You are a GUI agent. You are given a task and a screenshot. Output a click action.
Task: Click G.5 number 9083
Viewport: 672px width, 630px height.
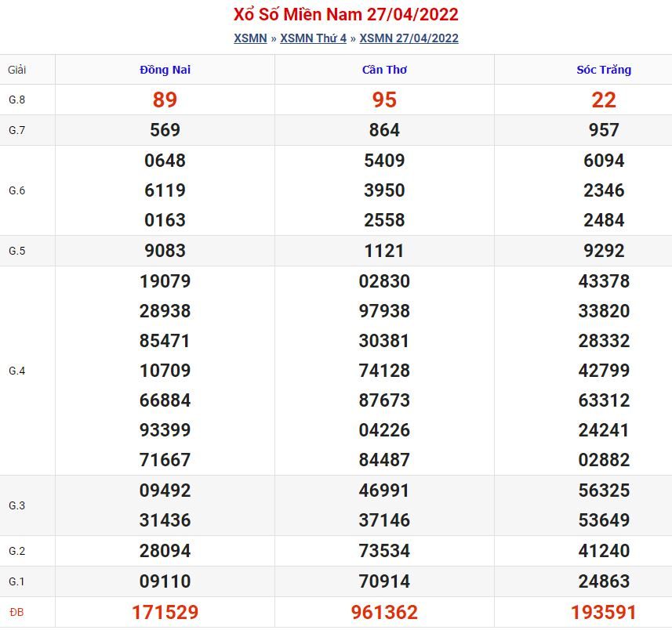[165, 251]
